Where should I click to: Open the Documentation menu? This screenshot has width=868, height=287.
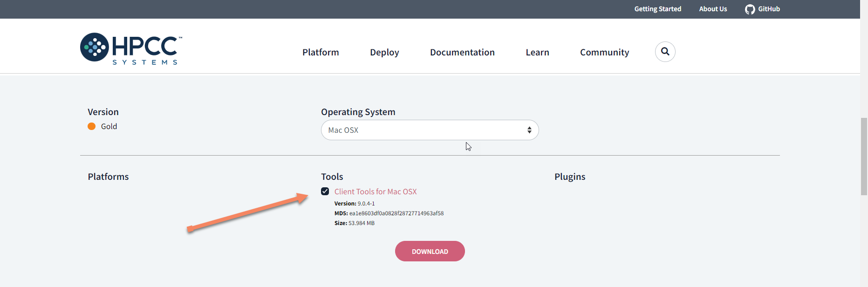(462, 52)
